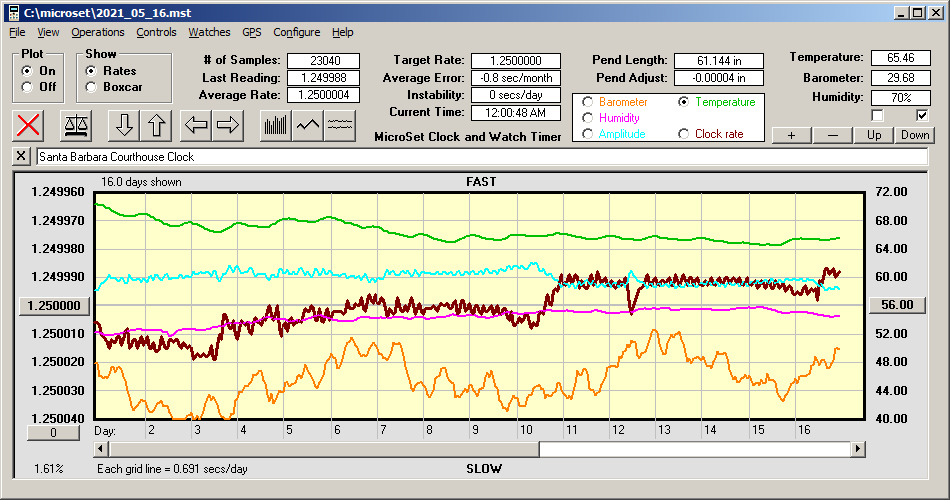Viewport: 950px width, 500px height.
Task: Click the Temperature reading field
Action: point(900,58)
